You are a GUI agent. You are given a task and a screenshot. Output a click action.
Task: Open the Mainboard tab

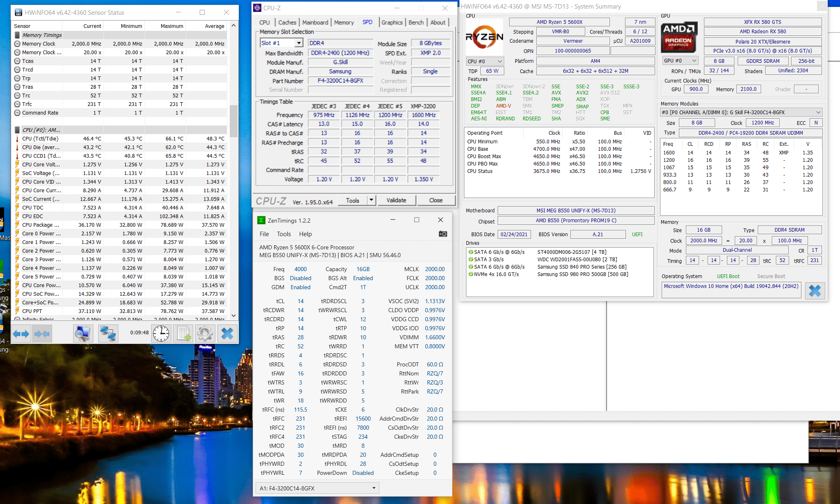coord(315,23)
